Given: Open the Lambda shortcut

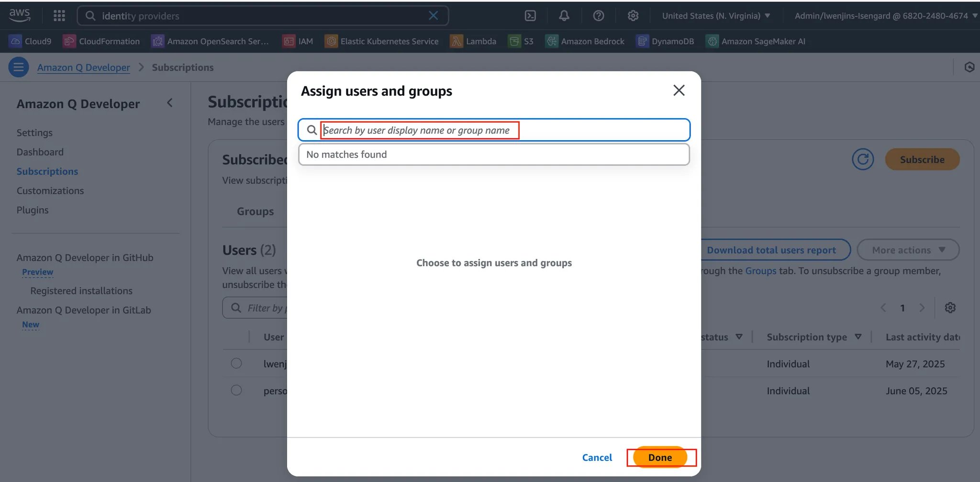Looking at the screenshot, I should coord(473,41).
